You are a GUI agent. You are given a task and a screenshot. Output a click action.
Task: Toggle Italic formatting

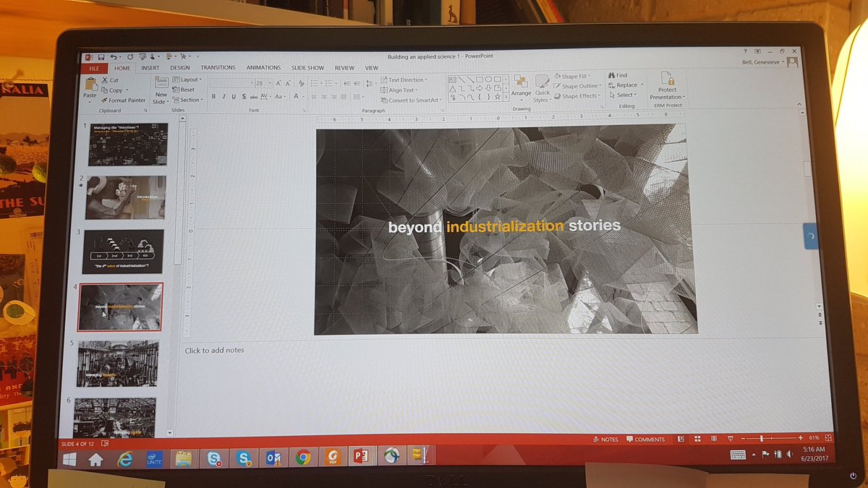click(x=224, y=97)
